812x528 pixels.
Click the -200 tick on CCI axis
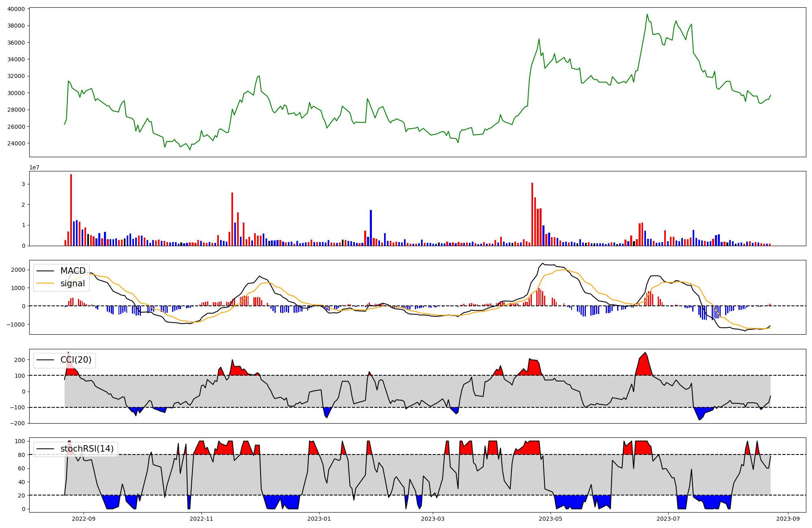coord(18,423)
